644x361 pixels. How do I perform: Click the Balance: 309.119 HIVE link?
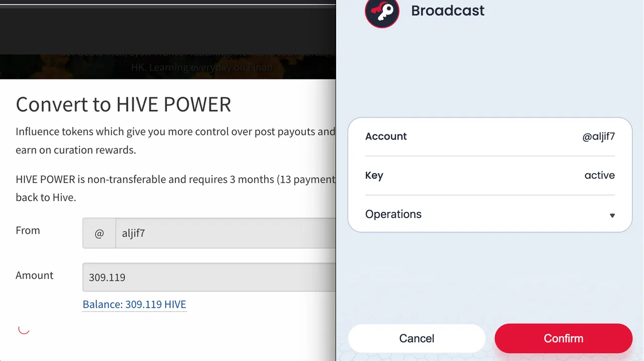pyautogui.click(x=134, y=304)
